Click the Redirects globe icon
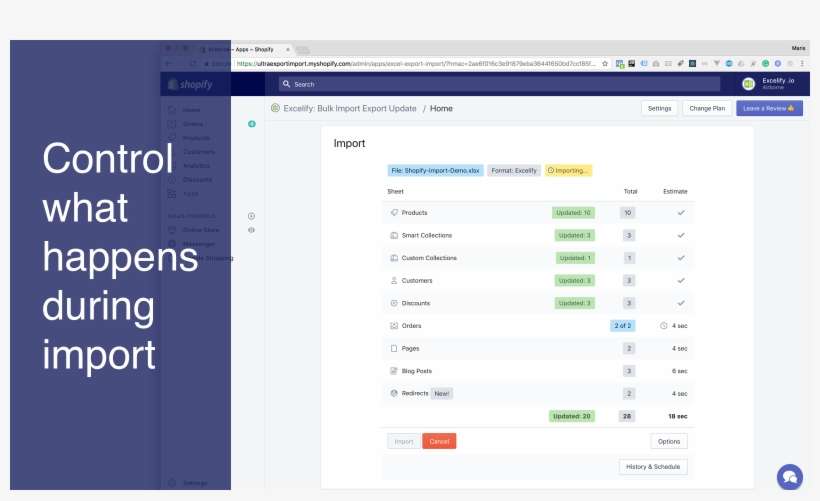 coord(394,393)
